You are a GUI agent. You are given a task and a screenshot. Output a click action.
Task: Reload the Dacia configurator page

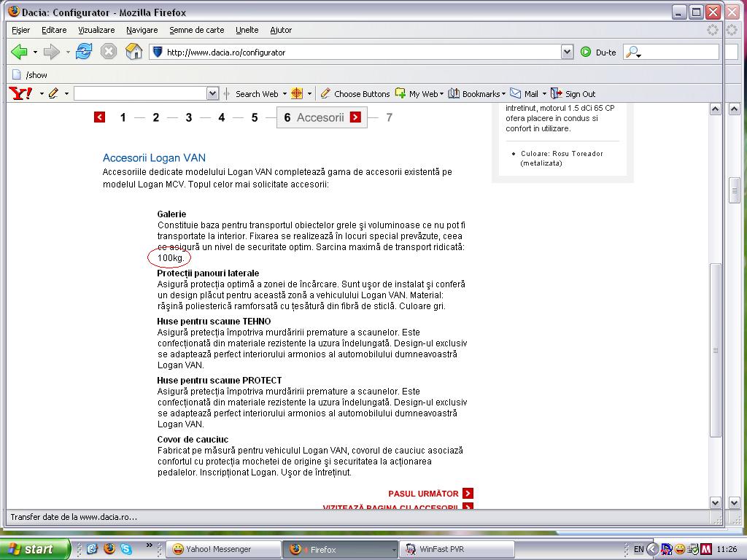84,52
